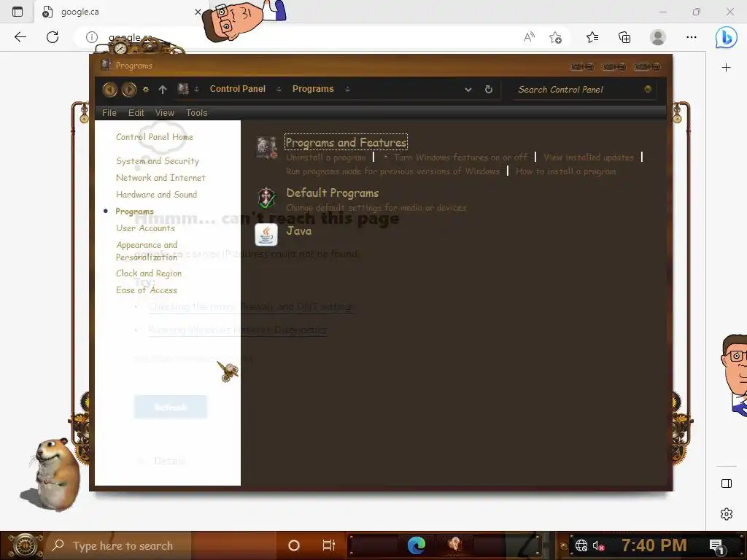Open Appearance and Personalization category
747x560 pixels.
tap(147, 251)
